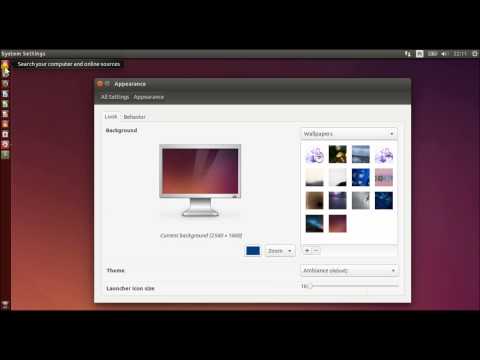Select the dark navy blue wallpaper thumbnail
Image resolution: width=480 pixels, height=360 pixels.
click(x=384, y=200)
